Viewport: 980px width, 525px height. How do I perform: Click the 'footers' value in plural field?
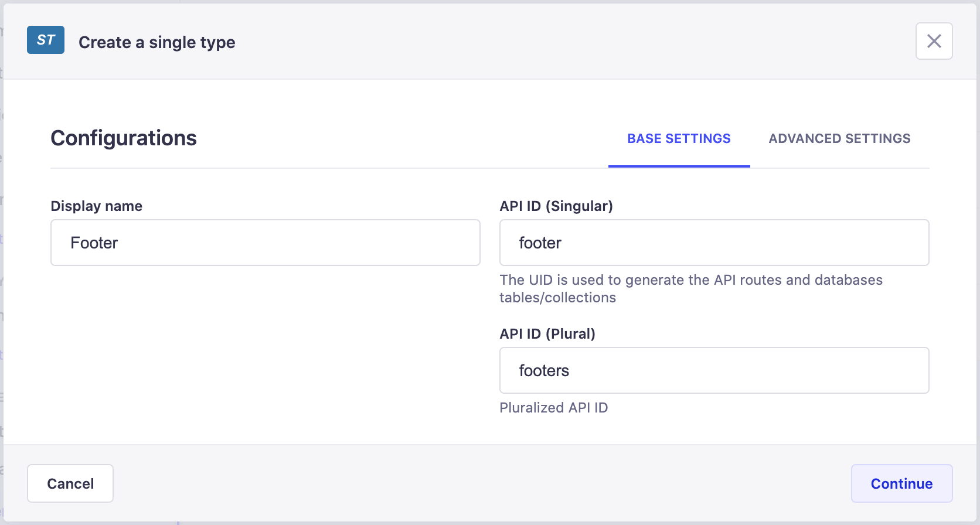pos(544,370)
